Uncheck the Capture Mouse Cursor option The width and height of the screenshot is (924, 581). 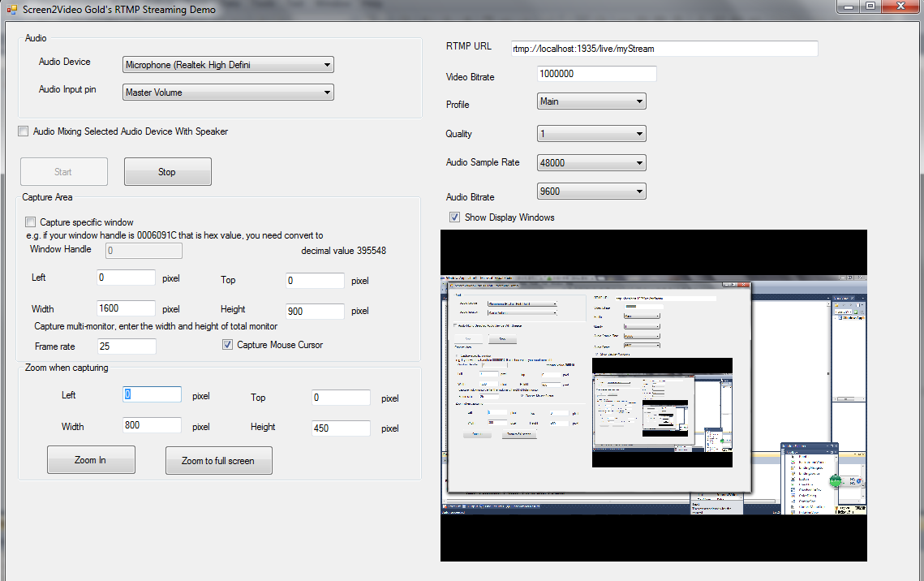pos(228,345)
